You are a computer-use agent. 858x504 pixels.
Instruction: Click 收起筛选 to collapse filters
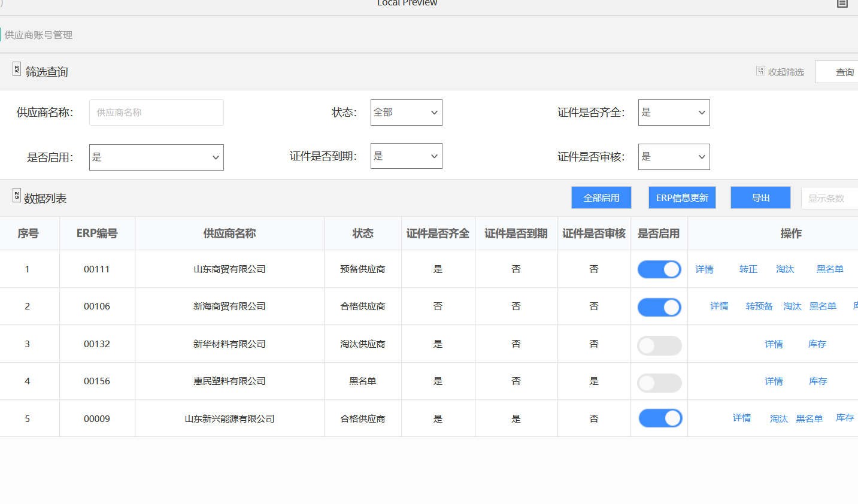(x=786, y=72)
